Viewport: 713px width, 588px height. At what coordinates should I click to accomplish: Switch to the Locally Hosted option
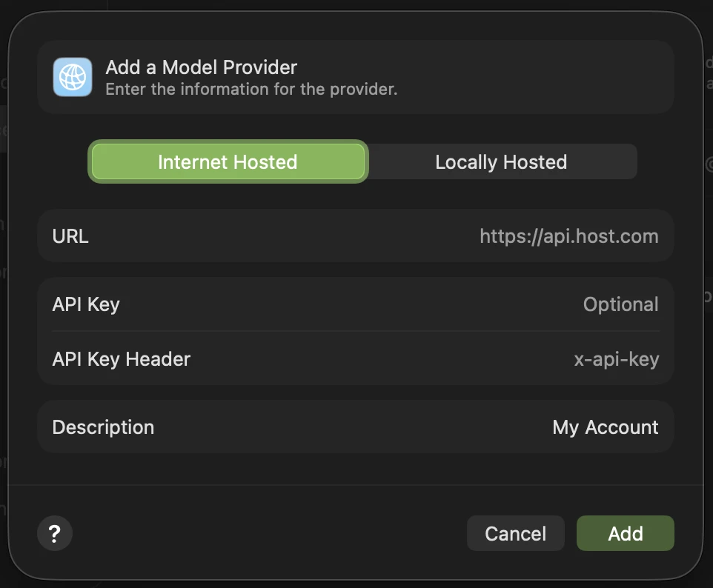point(501,162)
